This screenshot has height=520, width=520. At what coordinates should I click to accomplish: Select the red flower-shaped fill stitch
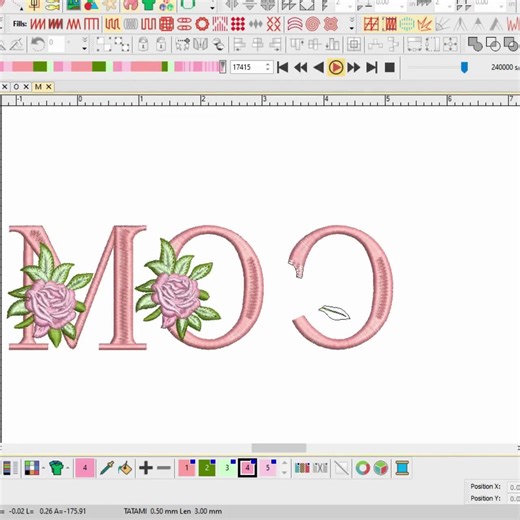pos(331,24)
